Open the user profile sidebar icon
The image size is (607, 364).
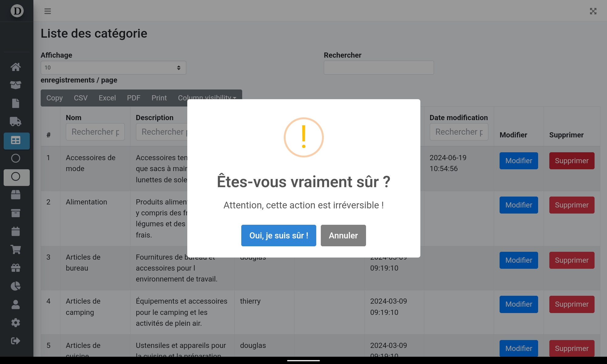click(16, 305)
